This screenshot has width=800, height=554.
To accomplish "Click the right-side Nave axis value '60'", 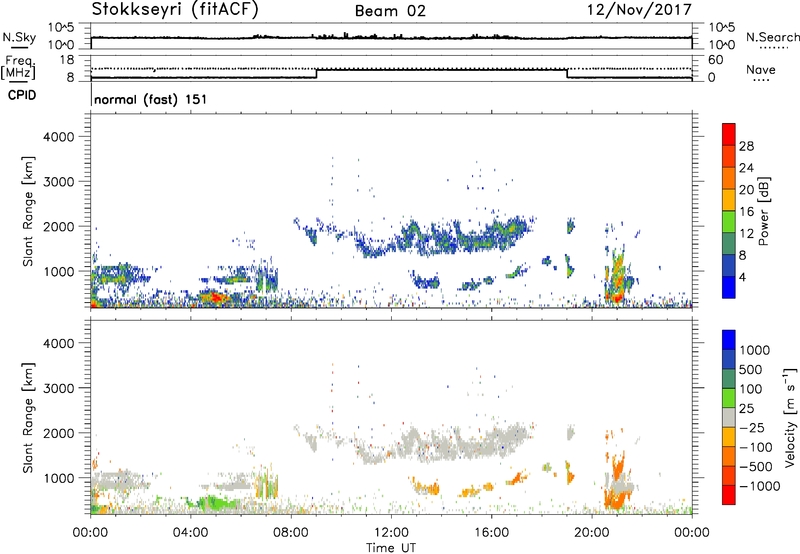I will pos(716,60).
